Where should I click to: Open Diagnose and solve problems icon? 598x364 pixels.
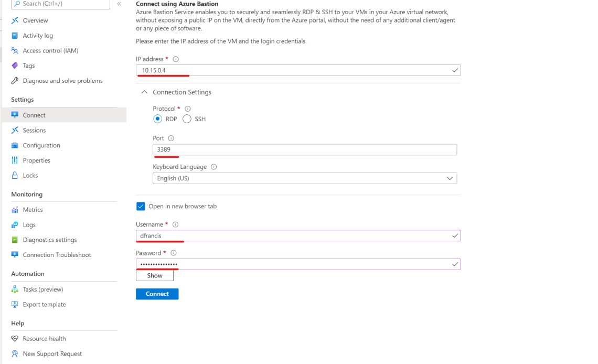pos(15,80)
